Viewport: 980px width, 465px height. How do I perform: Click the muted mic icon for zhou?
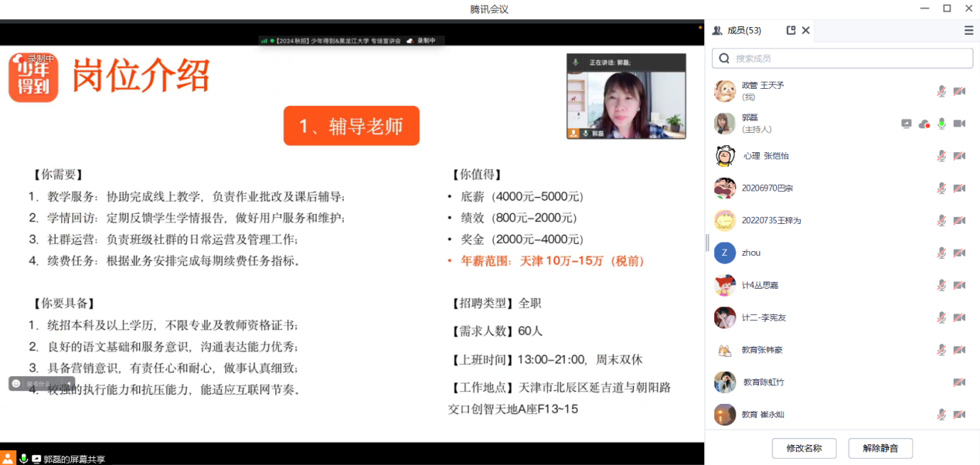pyautogui.click(x=941, y=253)
